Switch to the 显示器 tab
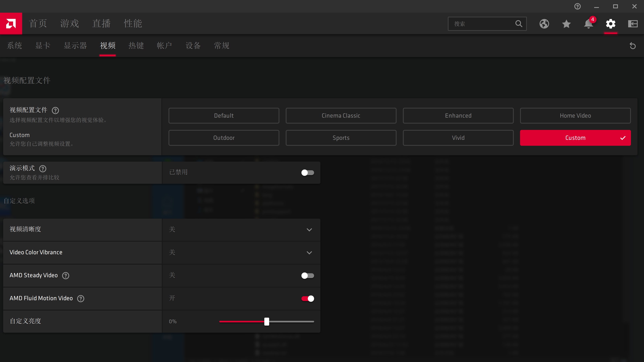Image resolution: width=644 pixels, height=362 pixels. tap(75, 46)
